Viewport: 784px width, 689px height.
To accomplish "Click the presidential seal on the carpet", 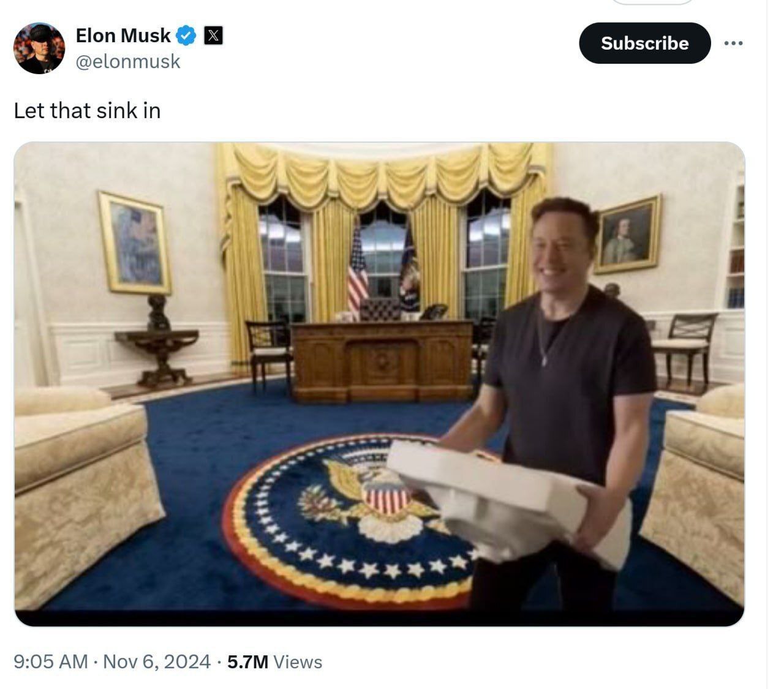I will [349, 521].
